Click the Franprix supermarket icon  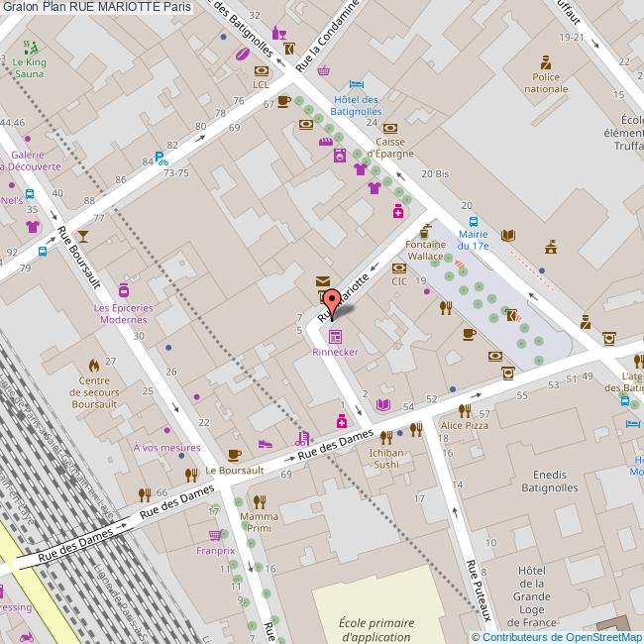click(216, 535)
